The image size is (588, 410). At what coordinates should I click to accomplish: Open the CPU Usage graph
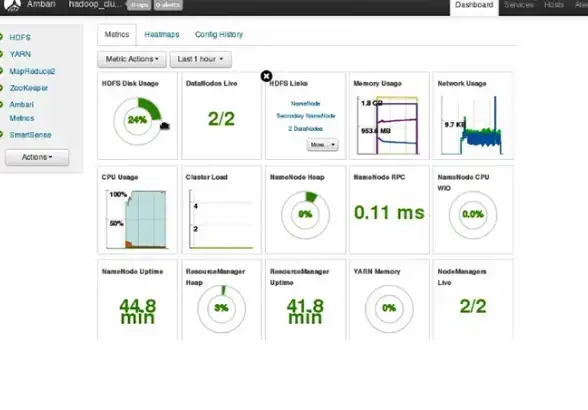(136, 219)
